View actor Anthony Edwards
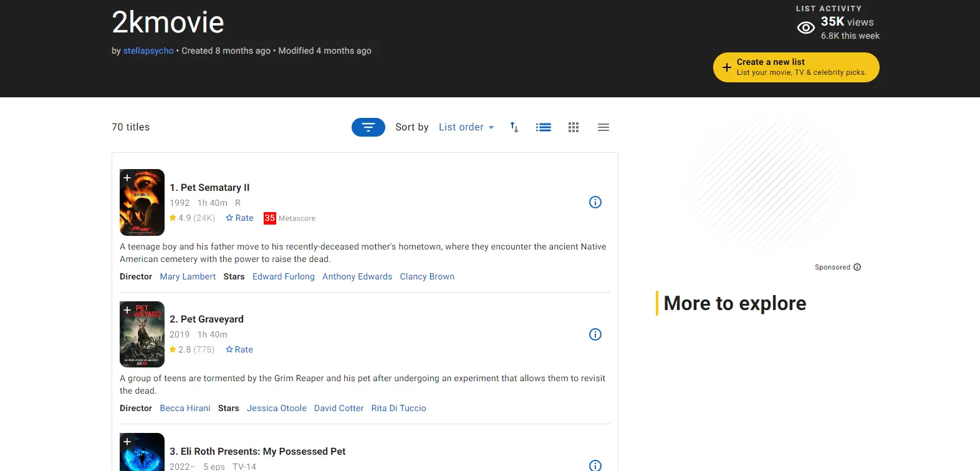 click(357, 276)
